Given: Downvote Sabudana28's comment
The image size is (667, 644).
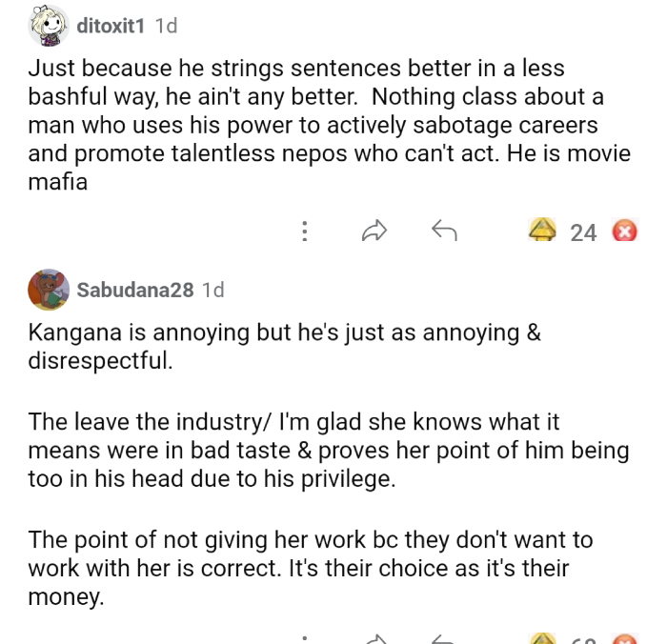Looking at the screenshot, I should [x=625, y=639].
